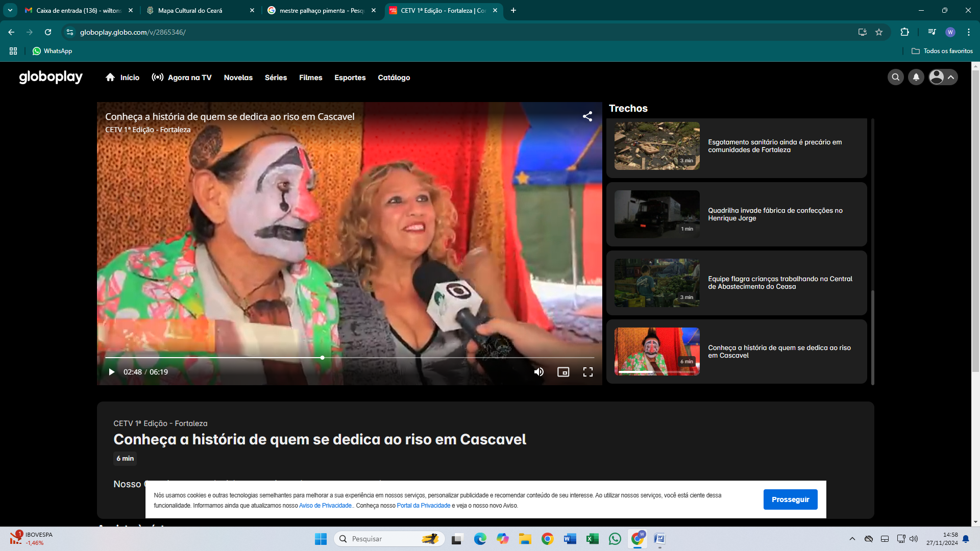Open the Globoplay search icon
This screenshot has width=980, height=551.
895,77
